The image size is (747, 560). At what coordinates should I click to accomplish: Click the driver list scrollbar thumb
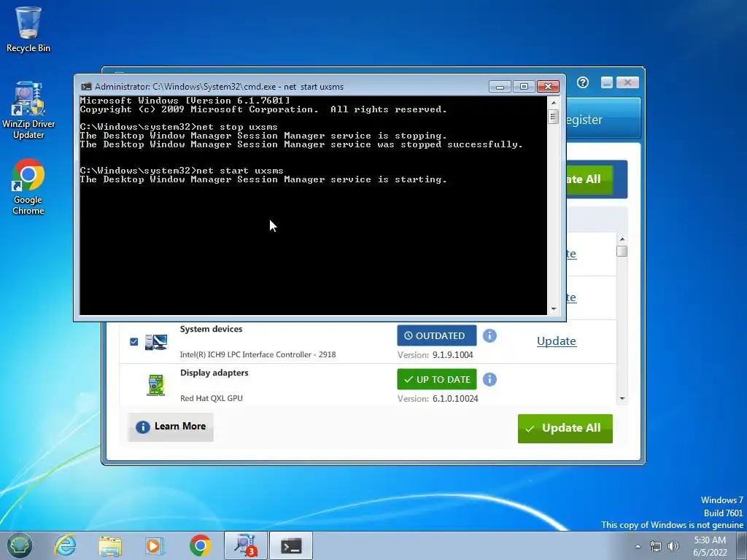pos(622,252)
